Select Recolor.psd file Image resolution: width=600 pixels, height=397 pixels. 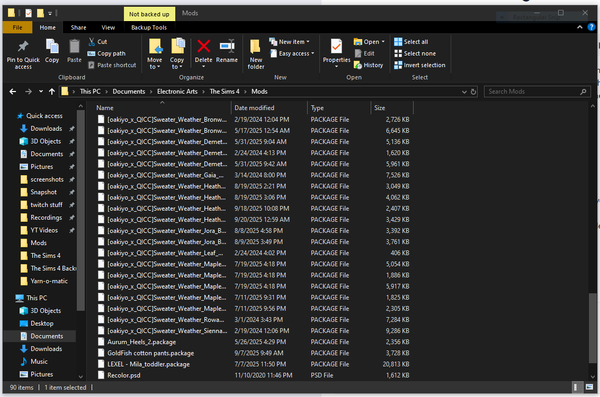(x=123, y=375)
